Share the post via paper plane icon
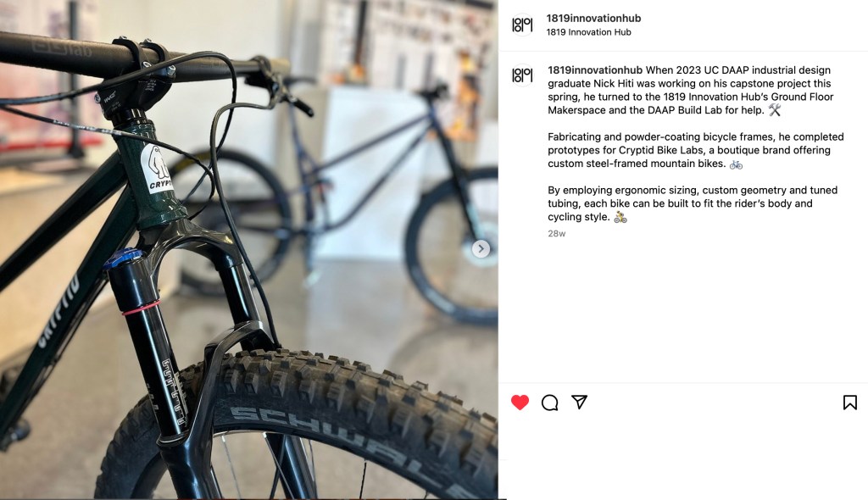 point(579,402)
